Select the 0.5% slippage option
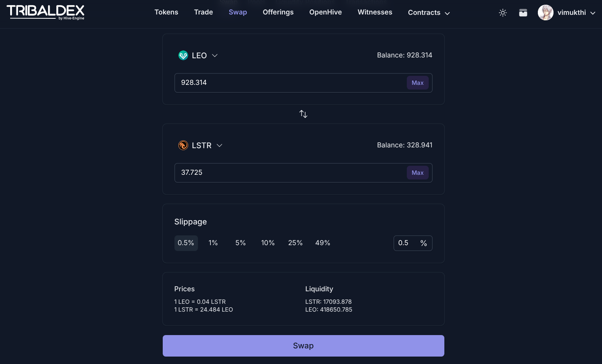The image size is (602, 364). (x=186, y=243)
